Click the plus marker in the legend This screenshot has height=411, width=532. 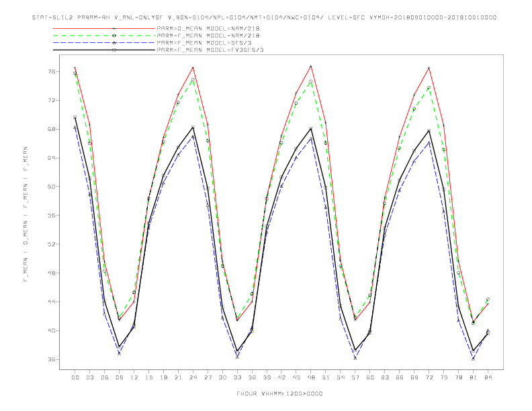(114, 28)
